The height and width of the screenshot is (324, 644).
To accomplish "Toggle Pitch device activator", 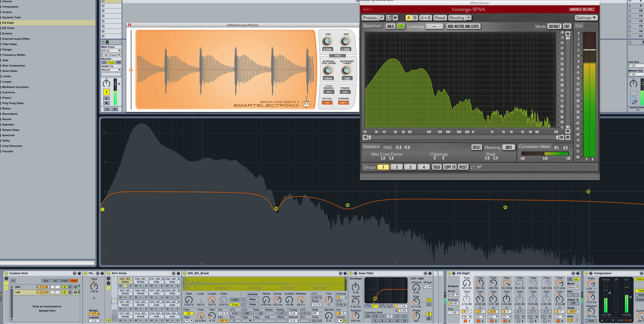I will [86, 273].
